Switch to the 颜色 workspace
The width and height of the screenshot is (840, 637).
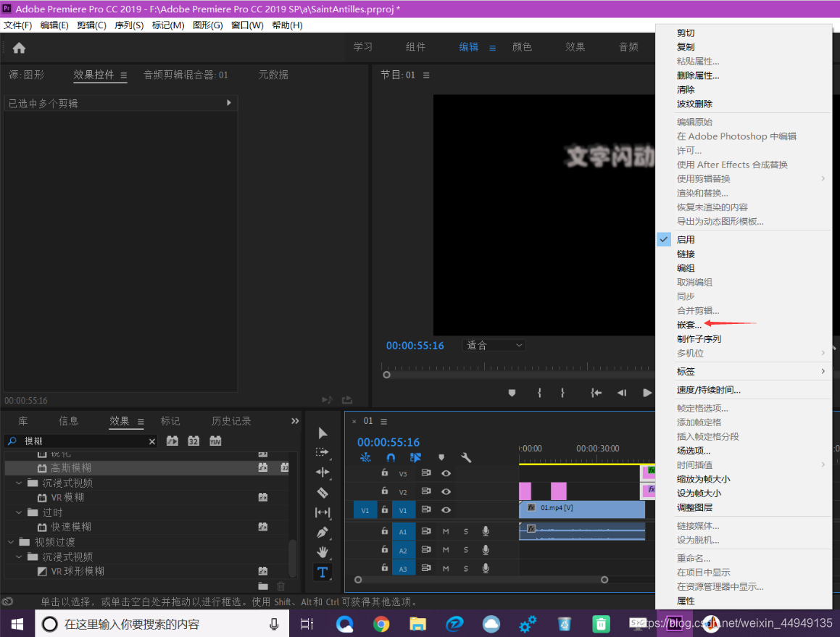coord(522,47)
